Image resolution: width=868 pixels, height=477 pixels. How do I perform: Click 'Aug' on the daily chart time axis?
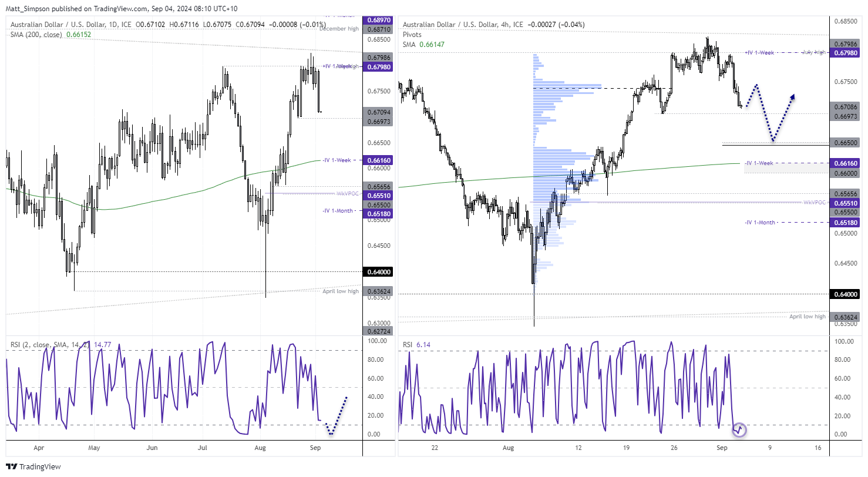click(261, 447)
